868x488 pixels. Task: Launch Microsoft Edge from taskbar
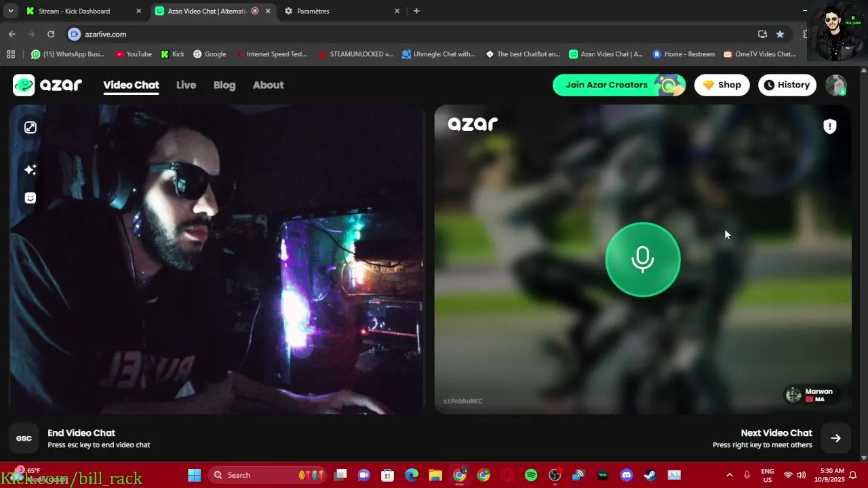[412, 475]
